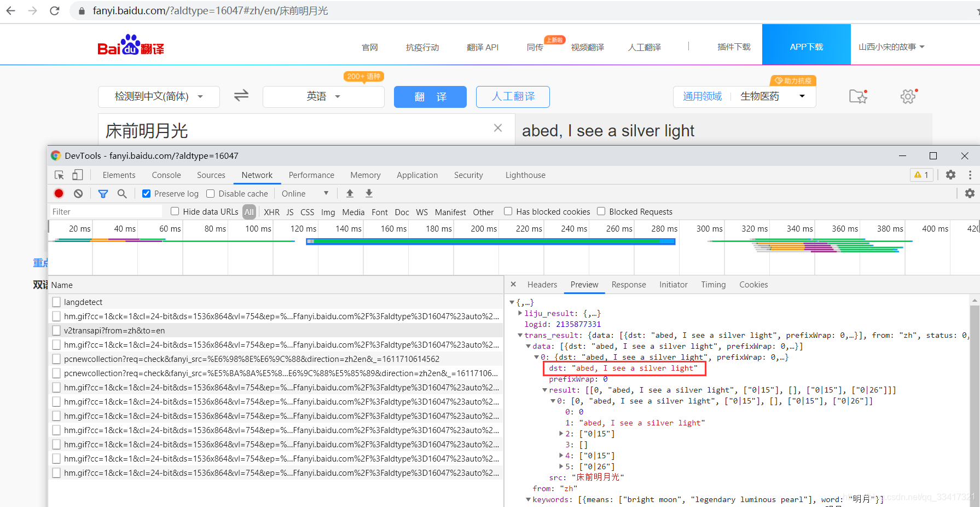Import HAR file upload arrow icon

[350, 193]
